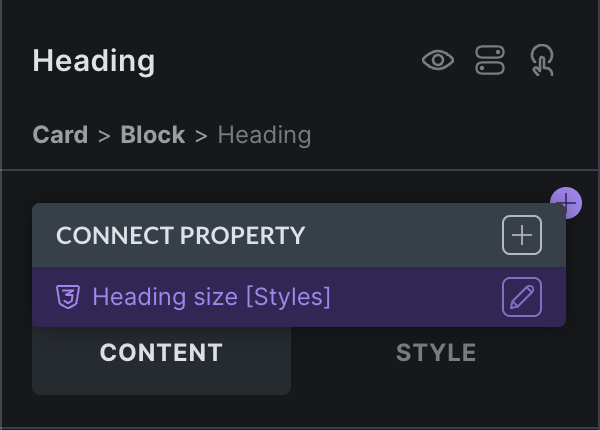This screenshot has height=430, width=600.
Task: Click the arrow between Card and Block
Action: tap(104, 136)
